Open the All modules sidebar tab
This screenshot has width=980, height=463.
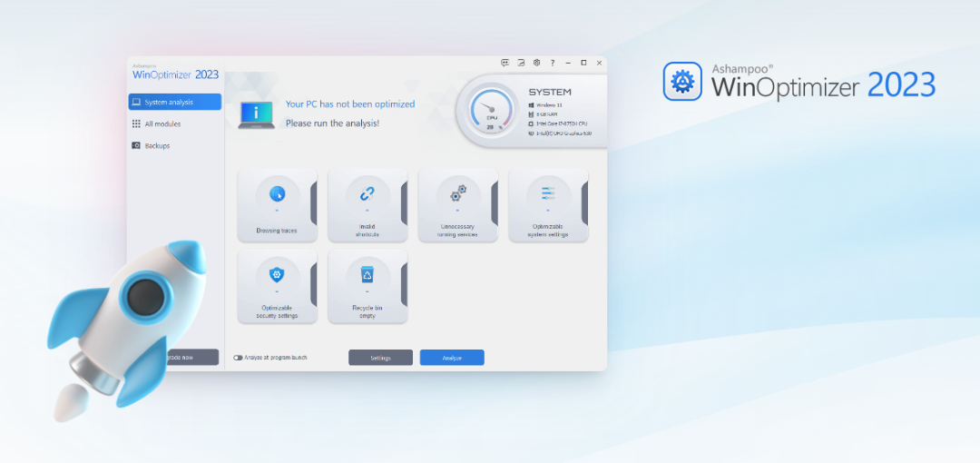coord(175,123)
